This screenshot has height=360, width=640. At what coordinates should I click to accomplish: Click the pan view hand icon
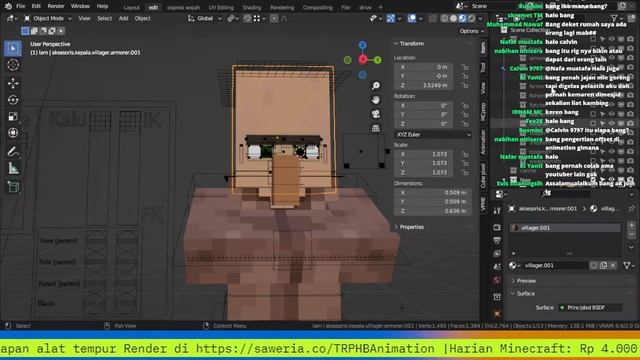pyautogui.click(x=376, y=100)
